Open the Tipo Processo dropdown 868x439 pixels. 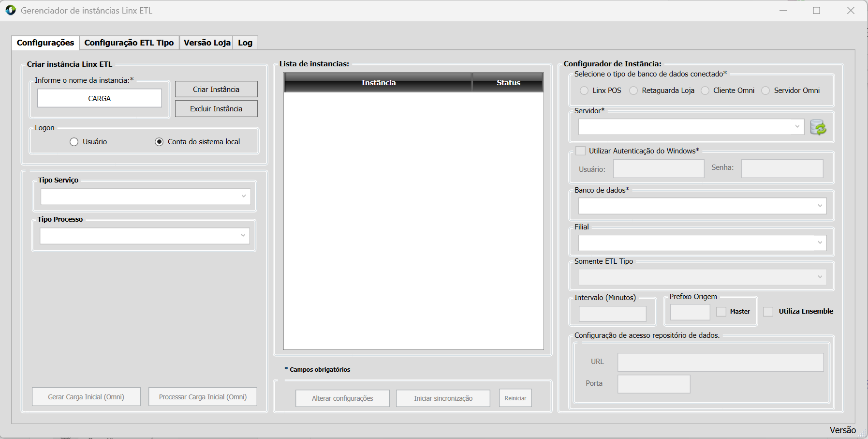coord(145,236)
